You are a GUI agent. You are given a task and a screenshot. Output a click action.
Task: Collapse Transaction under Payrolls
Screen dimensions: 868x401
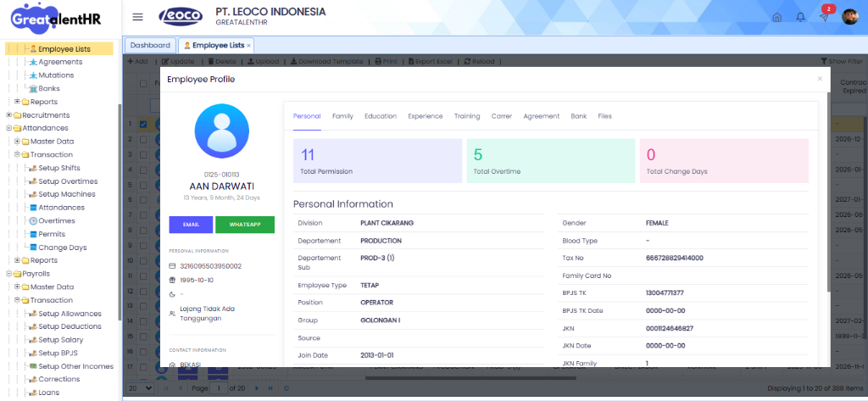[17, 300]
